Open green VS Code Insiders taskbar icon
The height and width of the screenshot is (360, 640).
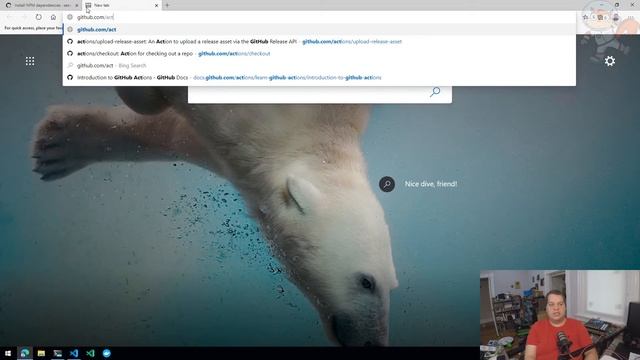pyautogui.click(x=90, y=353)
